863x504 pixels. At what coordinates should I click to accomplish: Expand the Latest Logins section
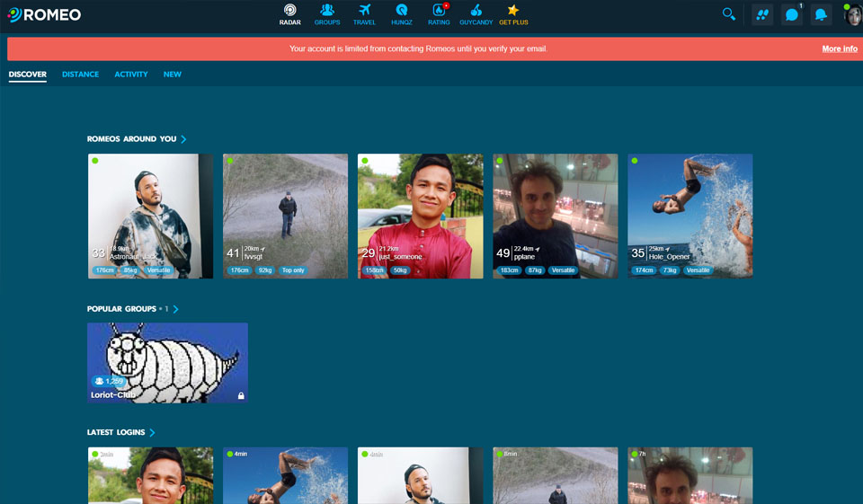(152, 432)
